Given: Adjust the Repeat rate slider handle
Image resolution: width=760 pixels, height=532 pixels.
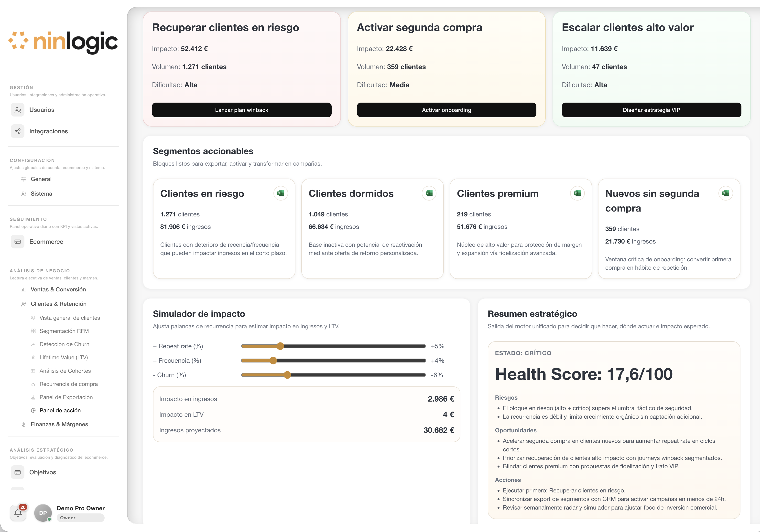Looking at the screenshot, I should tap(280, 346).
